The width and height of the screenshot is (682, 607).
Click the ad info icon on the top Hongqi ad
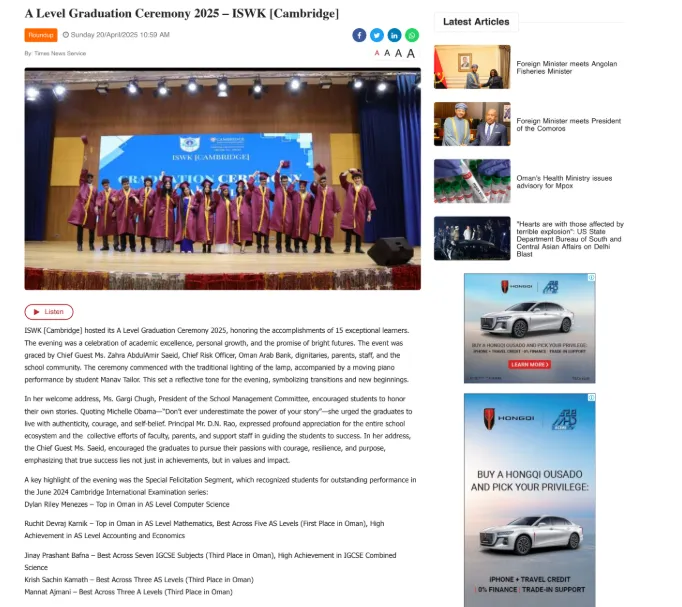pyautogui.click(x=592, y=277)
